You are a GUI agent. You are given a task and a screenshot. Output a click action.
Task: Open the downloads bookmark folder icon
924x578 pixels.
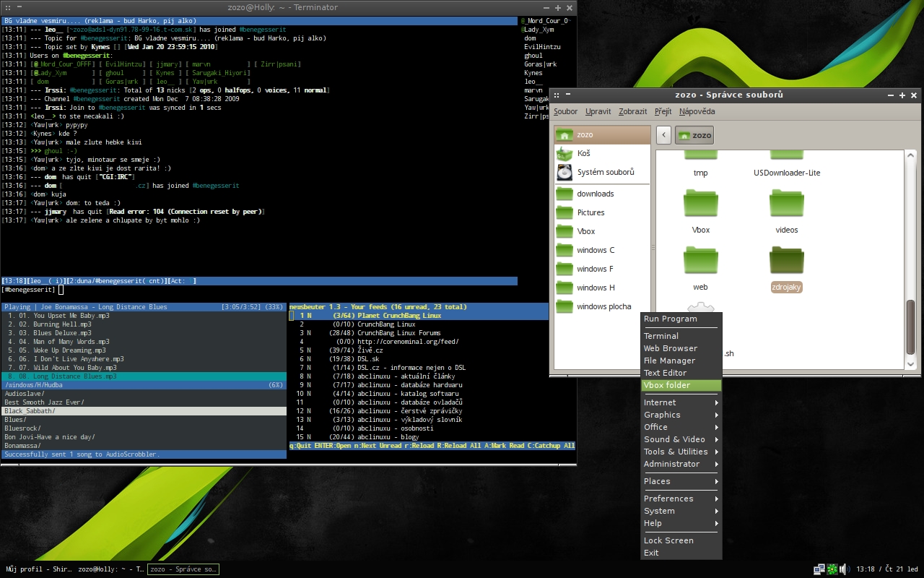[x=565, y=194]
